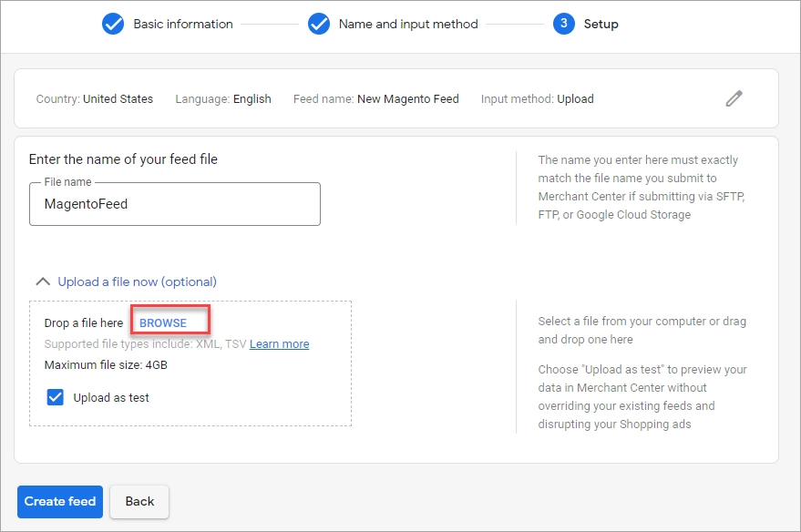
Task: Click the Drop a file here text
Action: (x=84, y=323)
